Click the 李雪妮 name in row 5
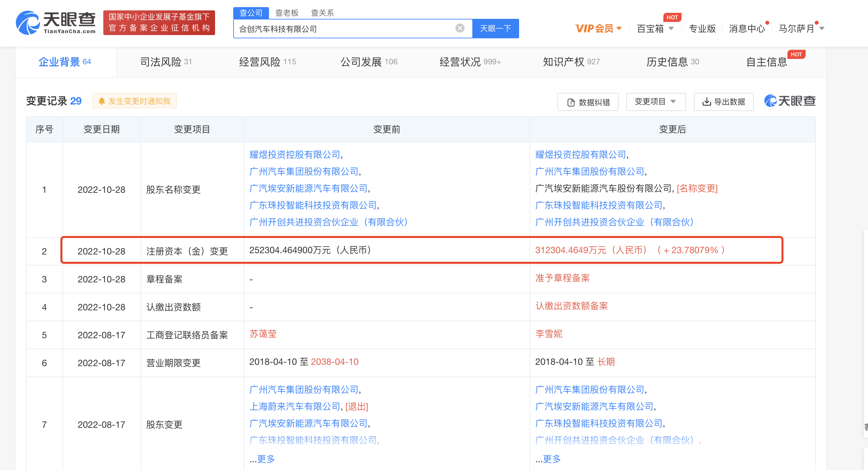868x470 pixels. 549,334
